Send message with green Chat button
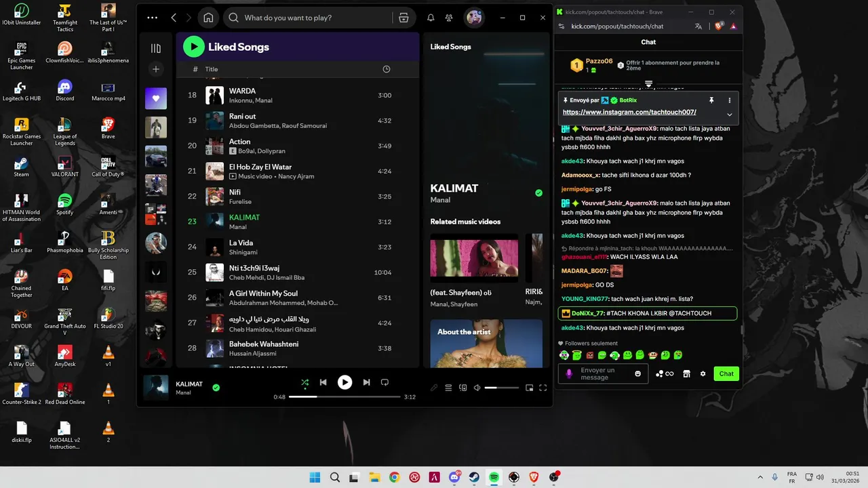Screen dimensions: 868x488 (x=726, y=373)
